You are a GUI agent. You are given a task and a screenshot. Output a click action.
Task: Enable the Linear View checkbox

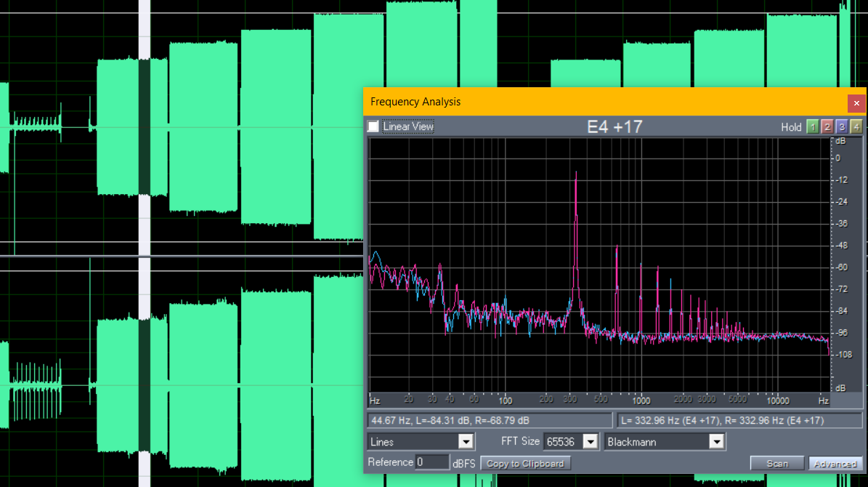(373, 126)
